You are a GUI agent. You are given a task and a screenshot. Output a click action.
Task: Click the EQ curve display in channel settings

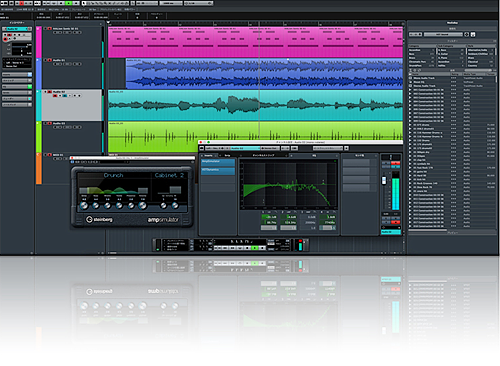[x=289, y=184]
